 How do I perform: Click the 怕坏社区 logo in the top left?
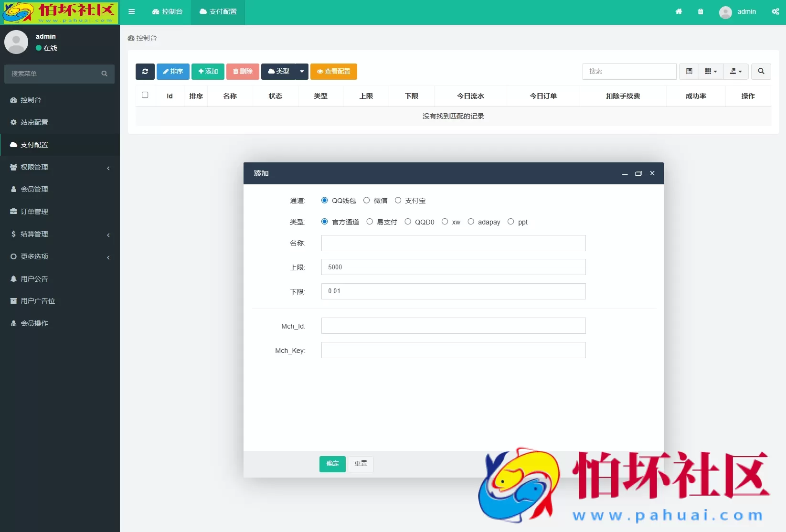60,12
